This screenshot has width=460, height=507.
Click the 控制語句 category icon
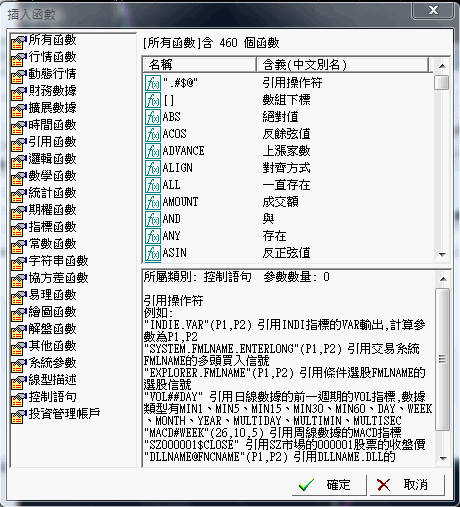pyautogui.click(x=19, y=399)
